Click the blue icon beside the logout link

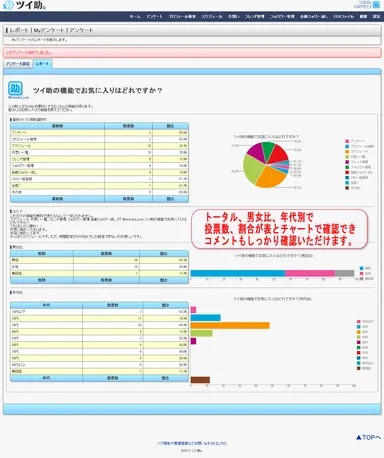tap(376, 5)
